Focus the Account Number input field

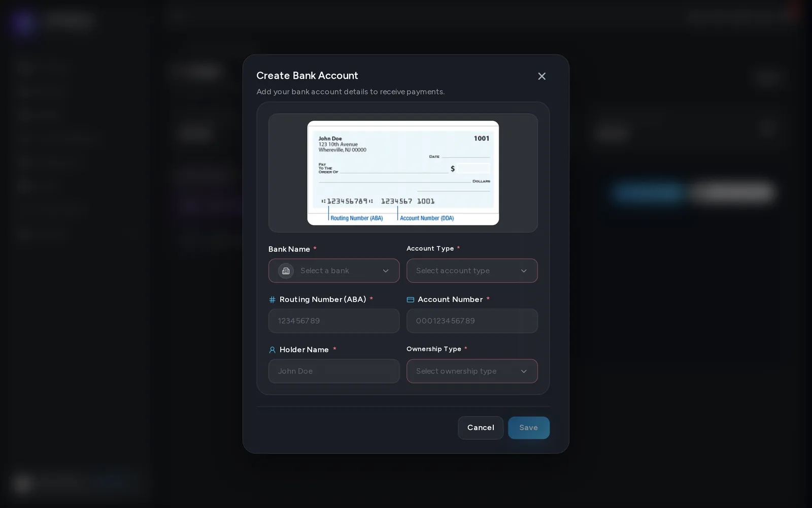(x=472, y=321)
